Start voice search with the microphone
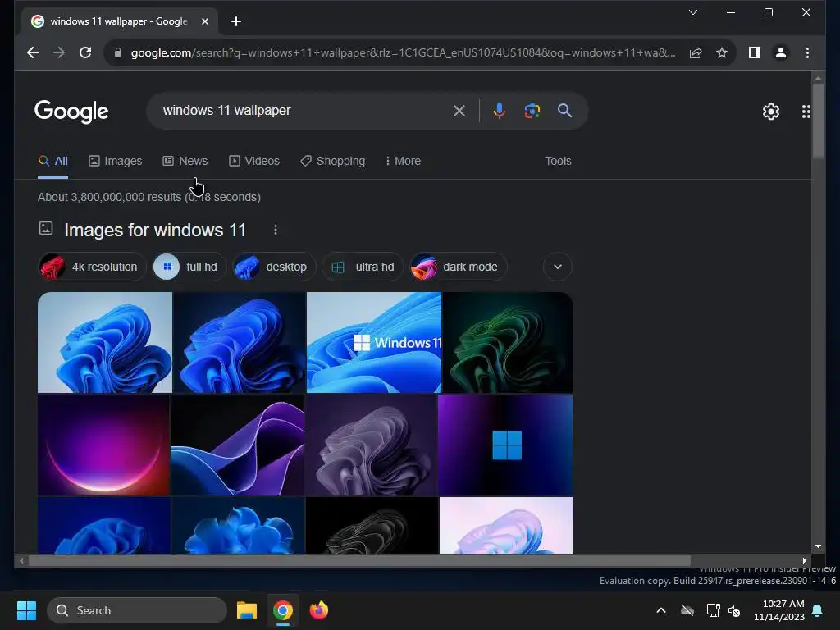 (x=499, y=111)
